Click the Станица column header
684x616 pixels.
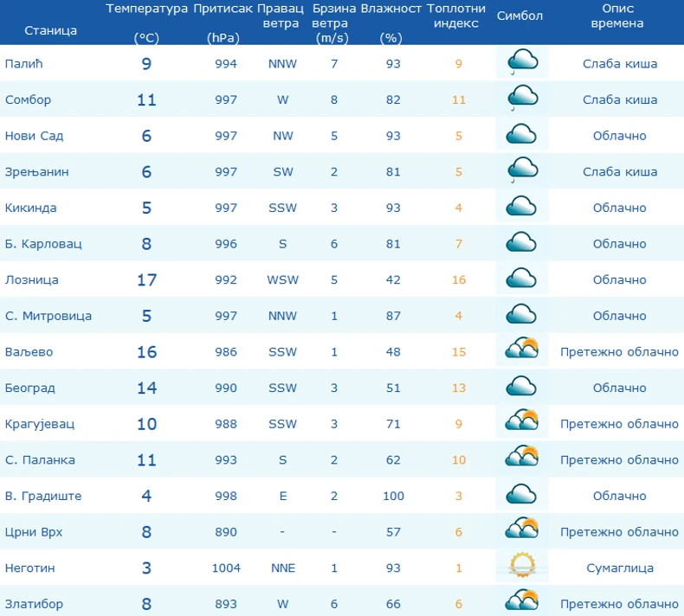click(x=50, y=30)
